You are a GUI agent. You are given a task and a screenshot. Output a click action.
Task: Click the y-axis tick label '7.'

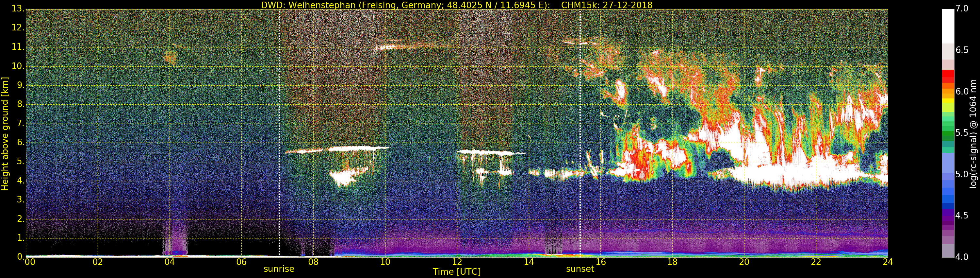tap(21, 123)
